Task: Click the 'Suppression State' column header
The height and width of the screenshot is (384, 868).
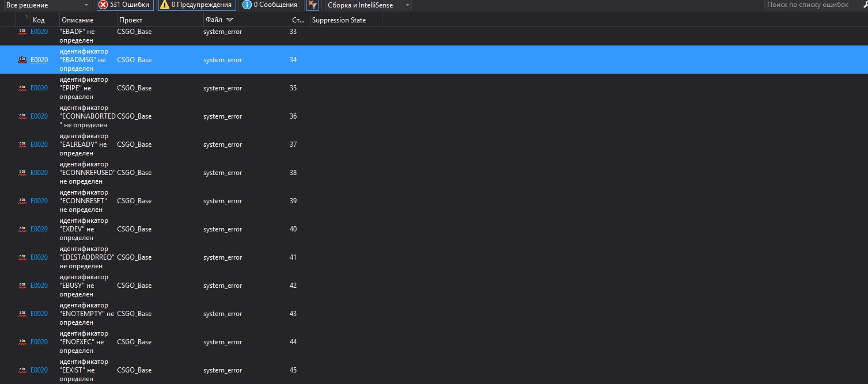Action: (x=339, y=20)
